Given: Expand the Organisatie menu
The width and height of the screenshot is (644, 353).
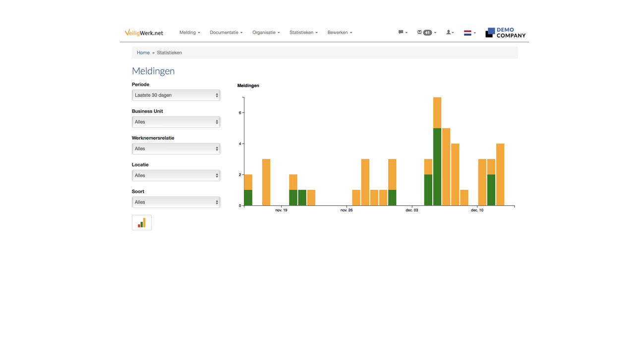Looking at the screenshot, I should [x=266, y=33].
